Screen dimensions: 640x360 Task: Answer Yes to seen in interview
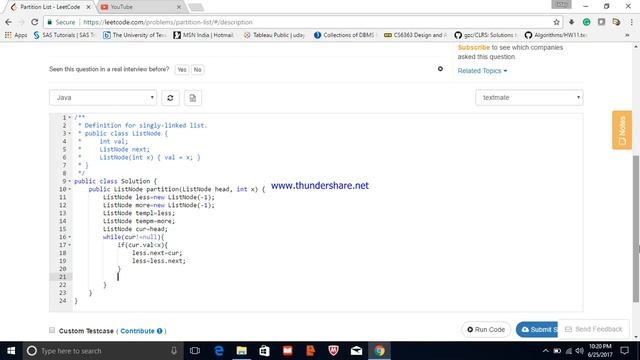tap(182, 70)
